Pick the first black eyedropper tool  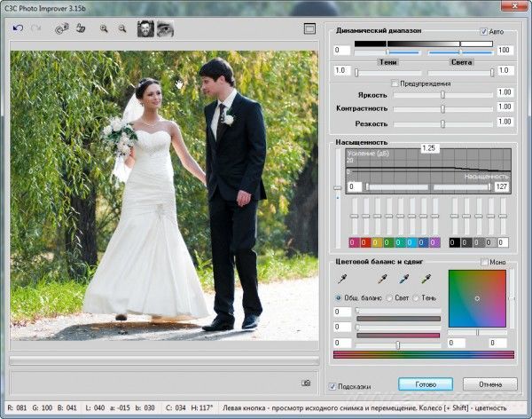341,279
